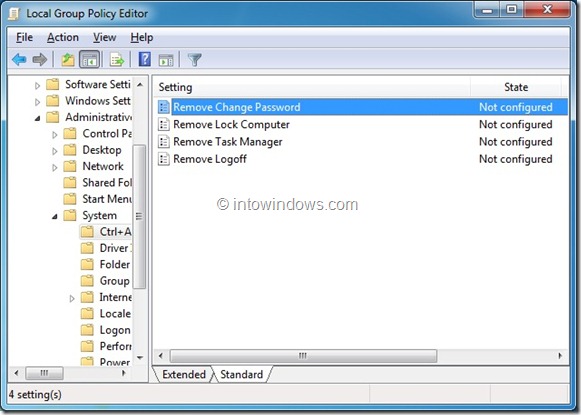Click the settings list horizontal scrollbar thumb

(303, 356)
